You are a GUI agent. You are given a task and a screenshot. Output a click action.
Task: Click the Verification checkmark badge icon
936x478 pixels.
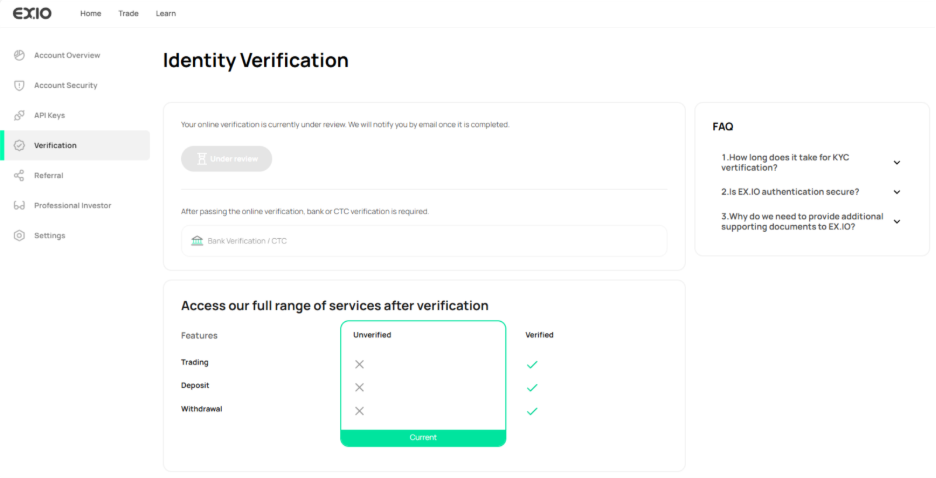(x=19, y=145)
